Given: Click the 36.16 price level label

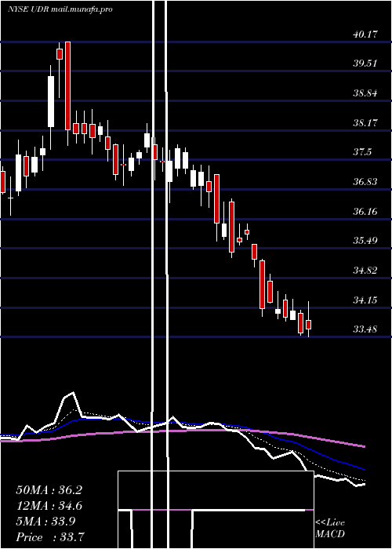Looking at the screenshot, I should coord(365,212).
